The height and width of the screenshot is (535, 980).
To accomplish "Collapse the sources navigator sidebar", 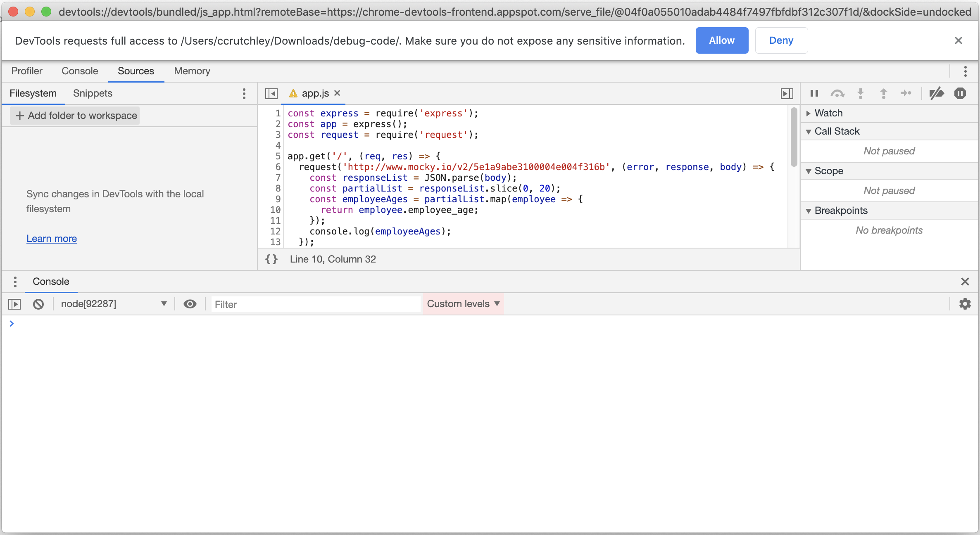I will pyautogui.click(x=271, y=93).
